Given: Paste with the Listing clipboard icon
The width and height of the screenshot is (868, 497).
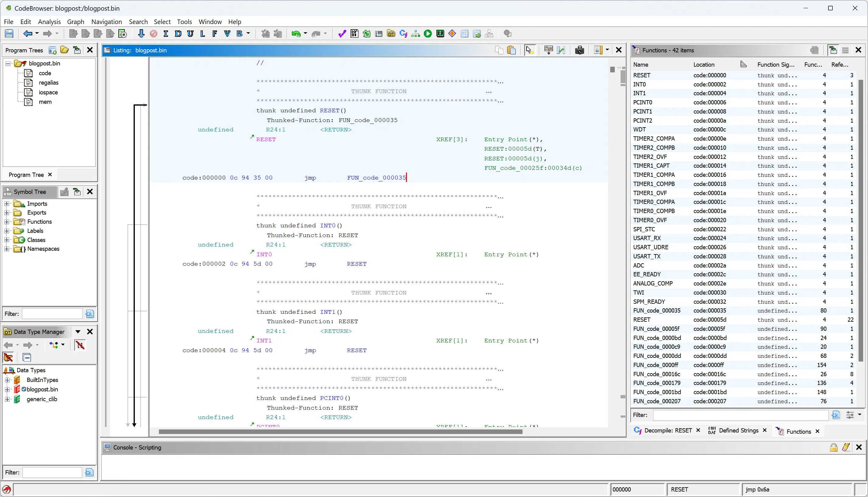Looking at the screenshot, I should pyautogui.click(x=511, y=50).
